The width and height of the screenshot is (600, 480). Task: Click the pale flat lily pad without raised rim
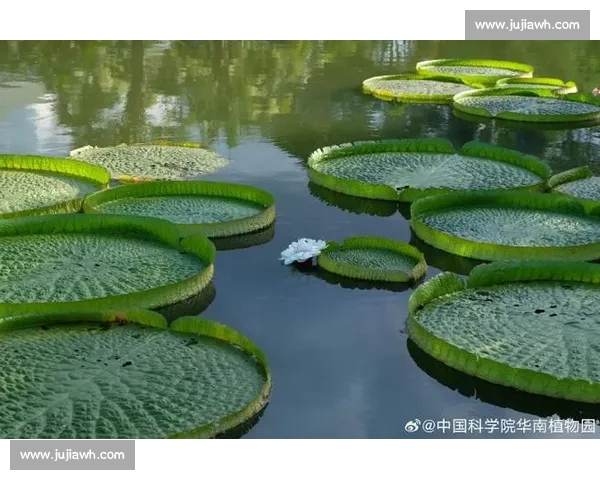point(150,160)
